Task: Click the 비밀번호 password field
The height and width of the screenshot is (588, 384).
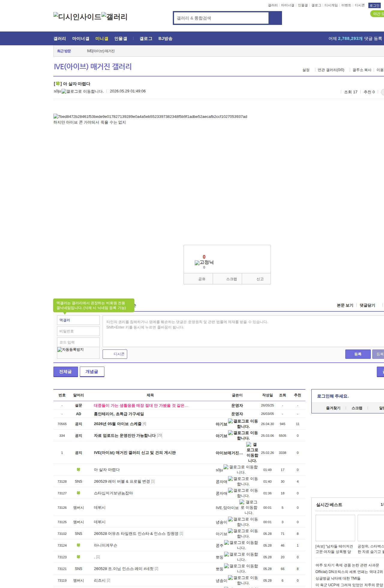Action: coord(78,331)
